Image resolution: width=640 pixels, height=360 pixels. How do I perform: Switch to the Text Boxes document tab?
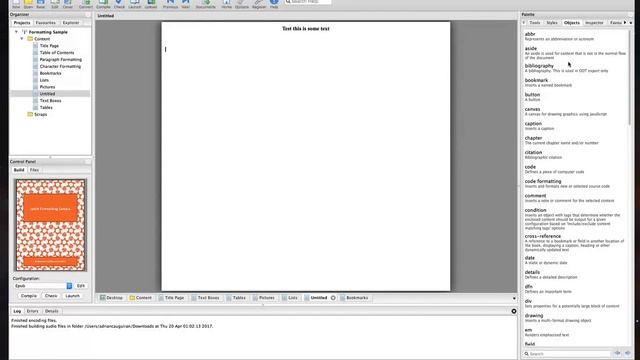tap(205, 298)
